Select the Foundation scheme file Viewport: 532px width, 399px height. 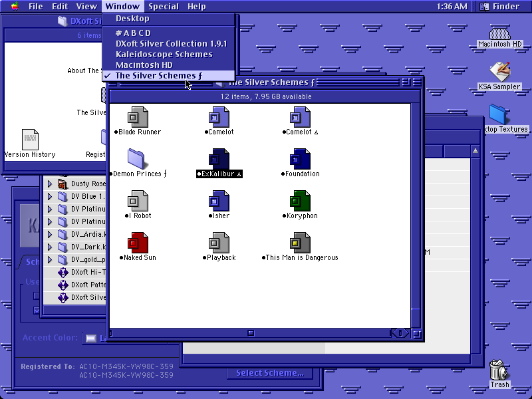(301, 159)
